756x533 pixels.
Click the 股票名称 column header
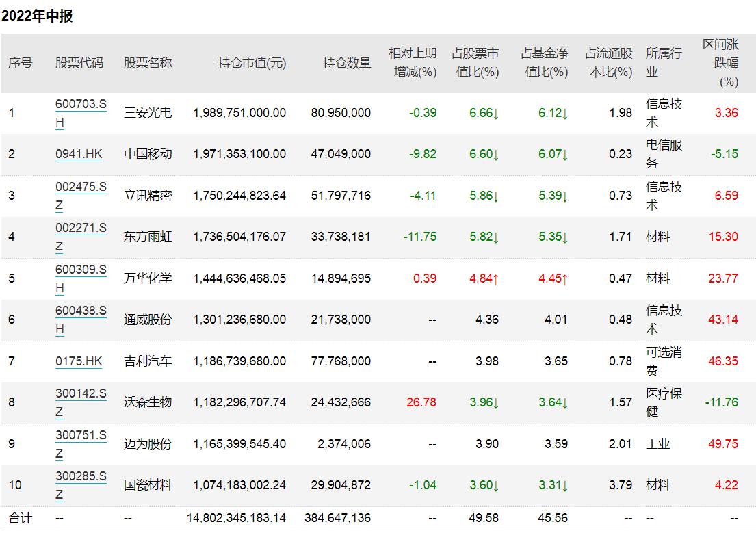tap(148, 63)
